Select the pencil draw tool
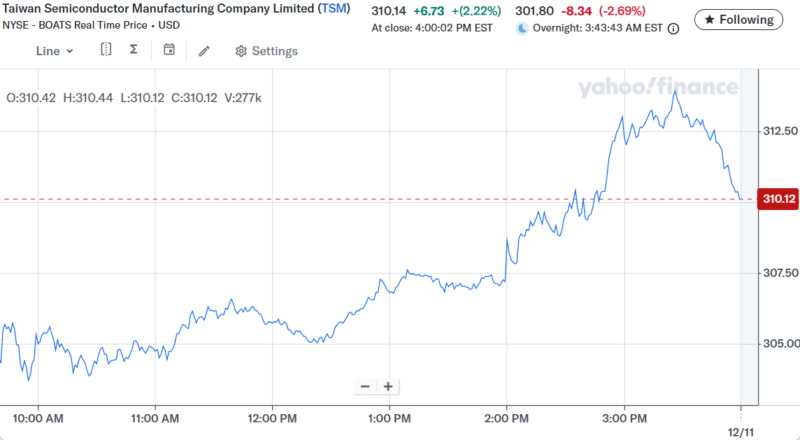 (204, 51)
